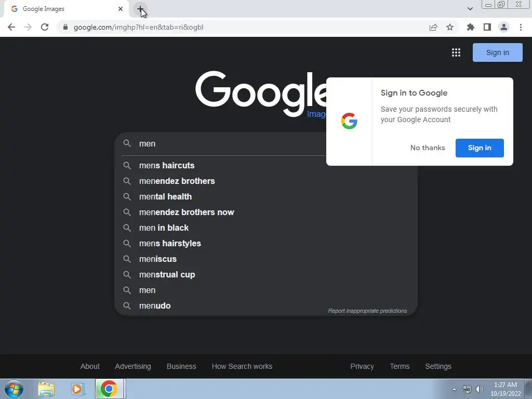
Task: Click the magnifier icon in the search box
Action: pos(127,143)
